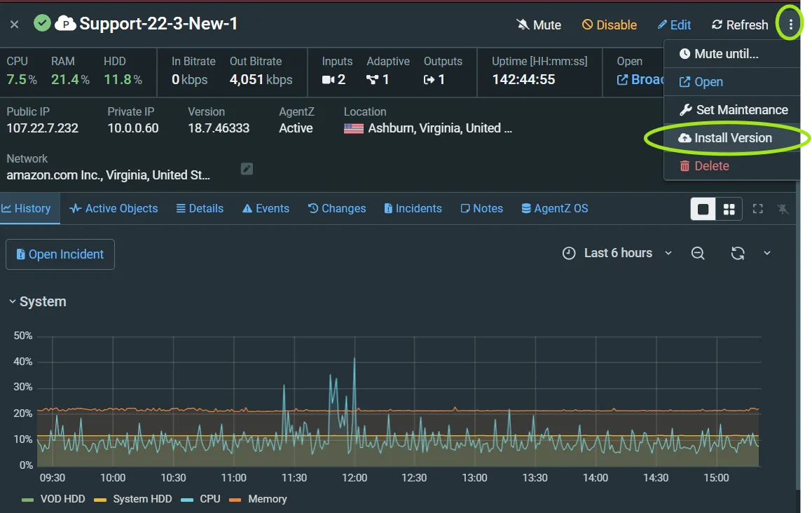Image resolution: width=812 pixels, height=513 pixels.
Task: Expand the panel to fullscreen
Action: point(757,209)
